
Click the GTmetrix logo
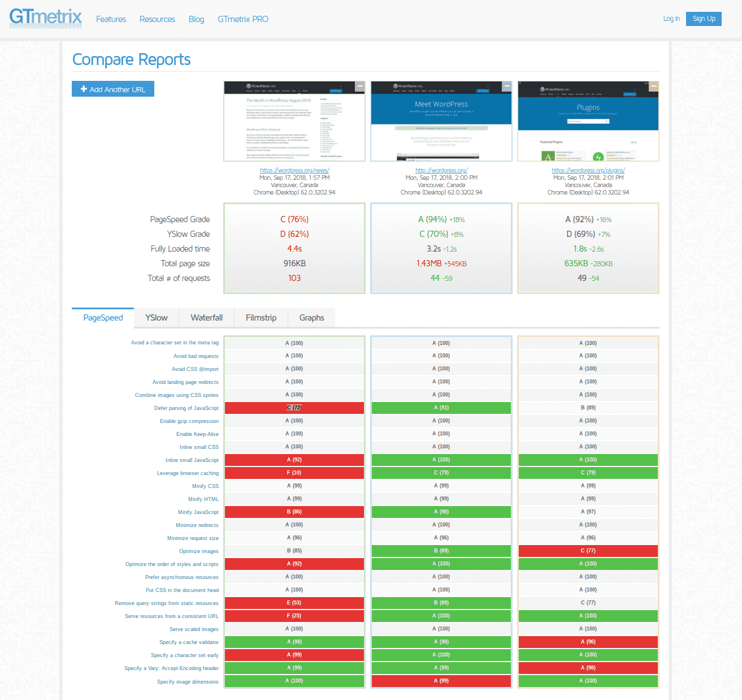coord(46,18)
